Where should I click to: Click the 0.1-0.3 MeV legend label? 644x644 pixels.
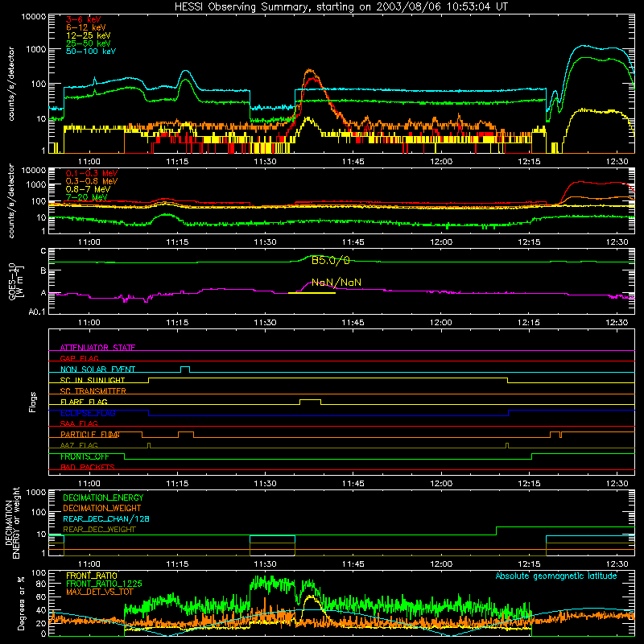92,173
